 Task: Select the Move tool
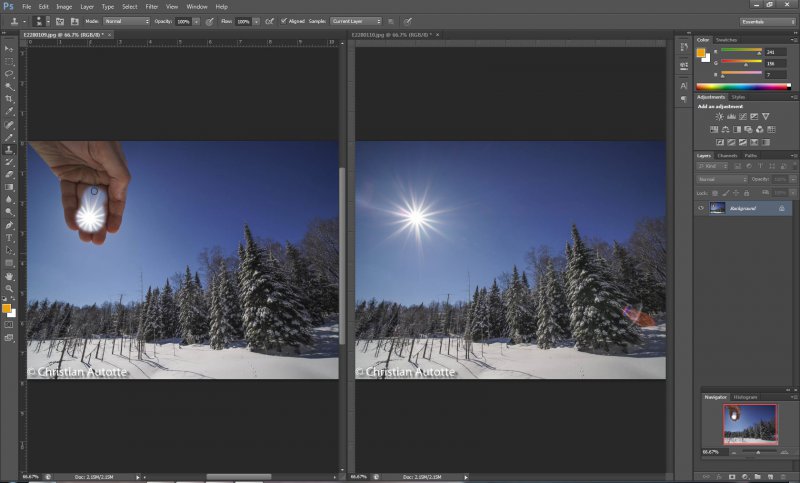coord(9,48)
